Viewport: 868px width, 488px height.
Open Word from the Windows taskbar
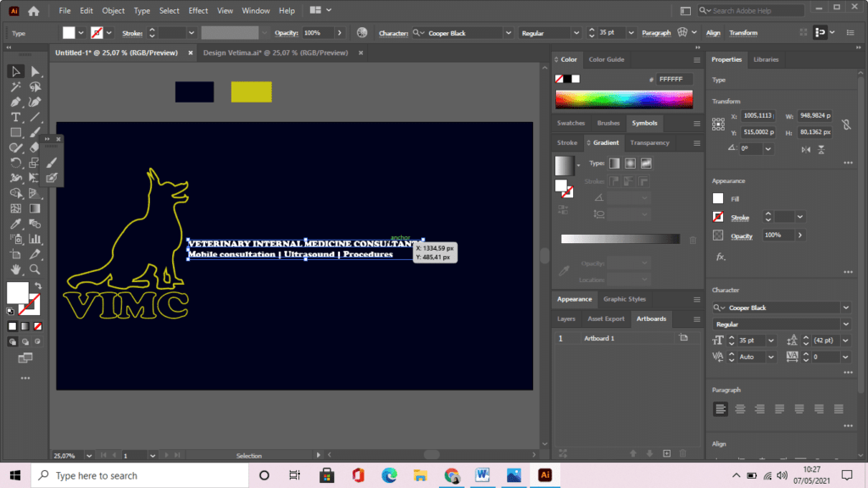coord(482,475)
